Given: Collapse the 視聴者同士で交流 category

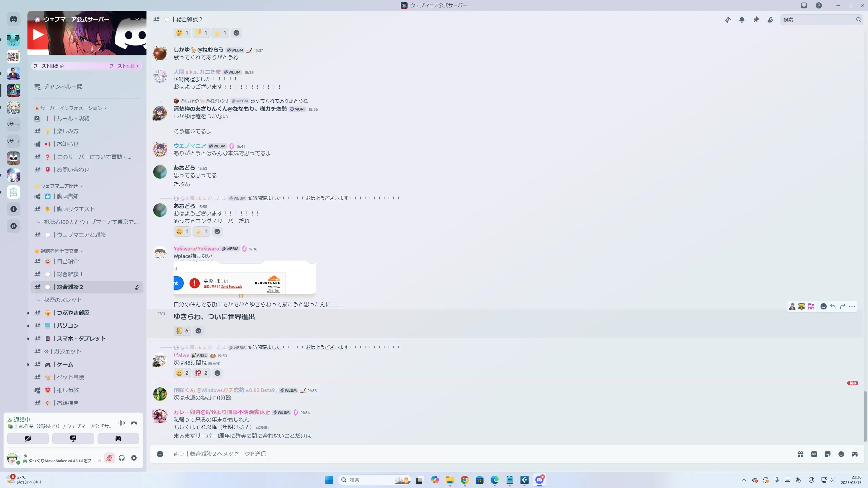Looking at the screenshot, I should pyautogui.click(x=59, y=251).
